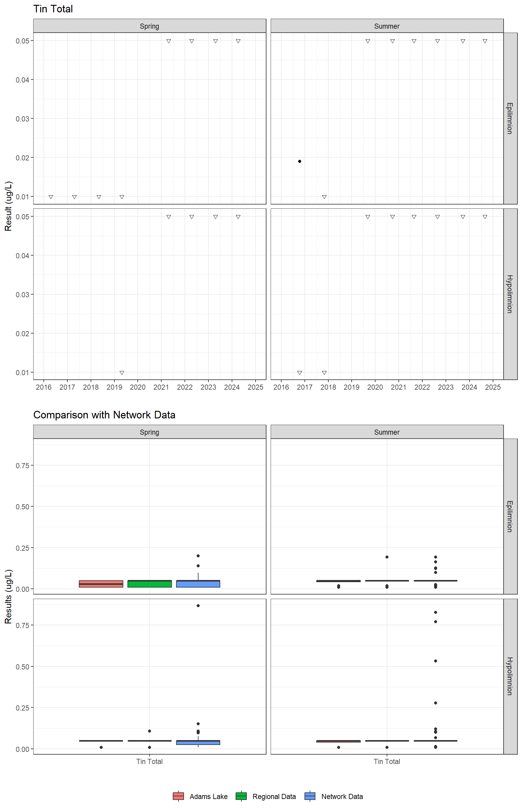Click the 'Results (ug/L)' y-axis title
The width and height of the screenshot is (522, 812).
click(x=8, y=596)
